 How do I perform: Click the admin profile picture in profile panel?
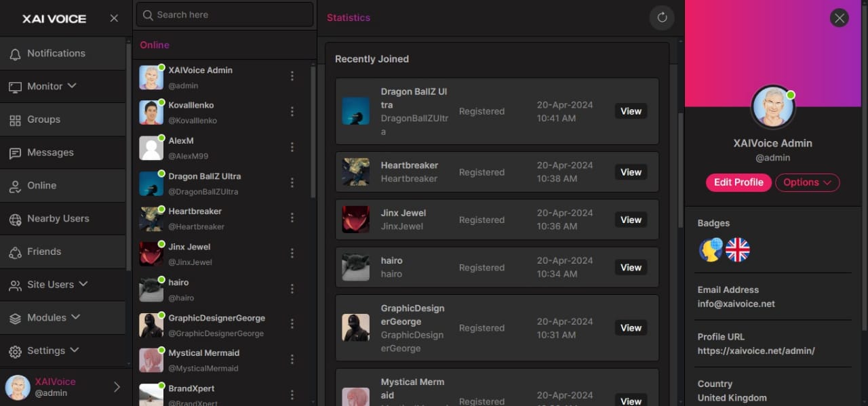[773, 108]
